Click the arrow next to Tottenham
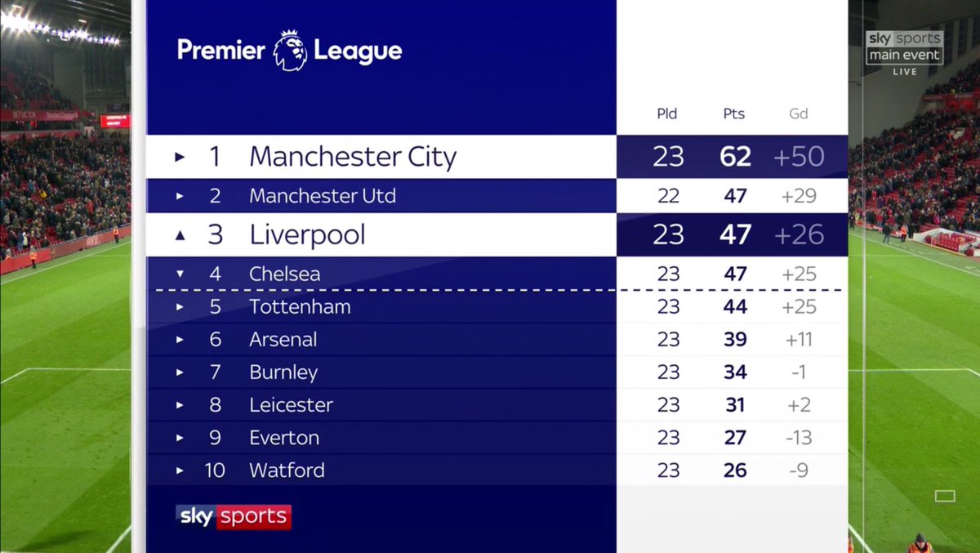 tap(180, 307)
